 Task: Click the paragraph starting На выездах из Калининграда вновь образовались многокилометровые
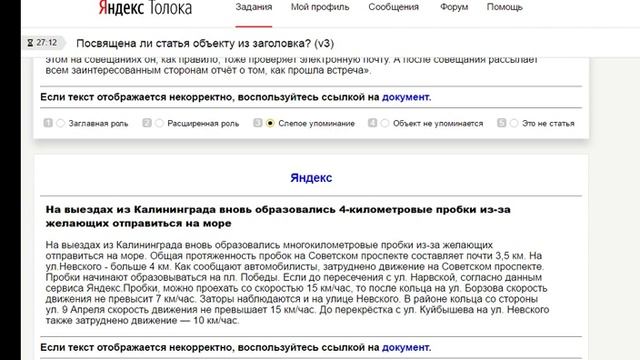297,282
